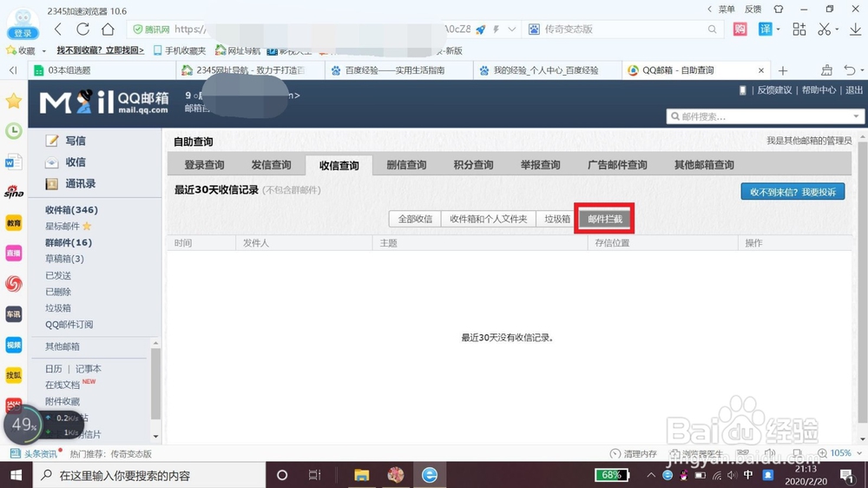Open 收件箱(346) folder
Viewport: 868px width, 488px height.
coord(71,210)
